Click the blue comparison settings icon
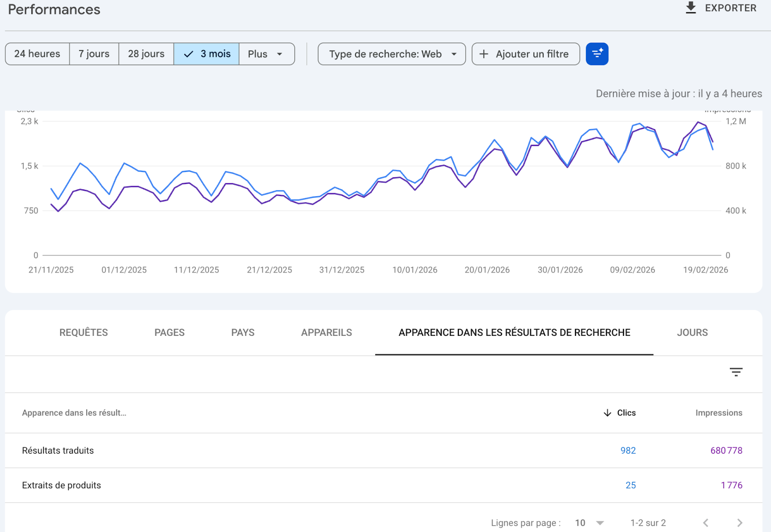 (597, 53)
